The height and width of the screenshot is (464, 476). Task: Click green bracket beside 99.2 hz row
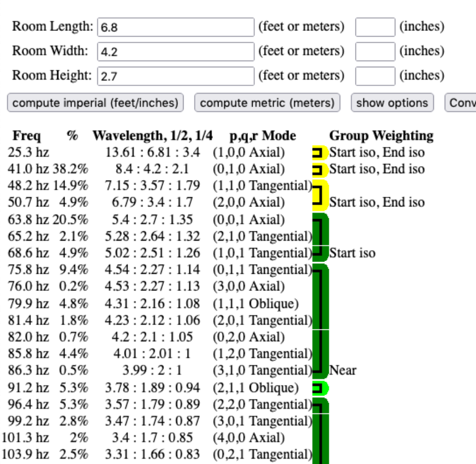click(x=320, y=421)
